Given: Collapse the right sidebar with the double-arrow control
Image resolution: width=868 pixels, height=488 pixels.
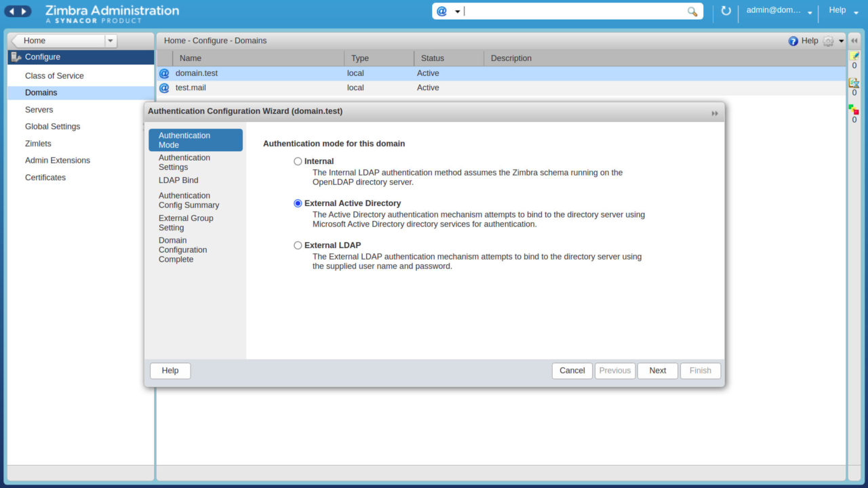Looking at the screenshot, I should pyautogui.click(x=854, y=40).
